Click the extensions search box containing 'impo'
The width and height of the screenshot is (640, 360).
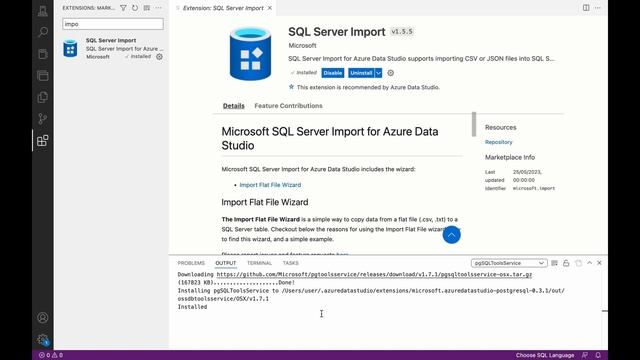click(x=113, y=24)
